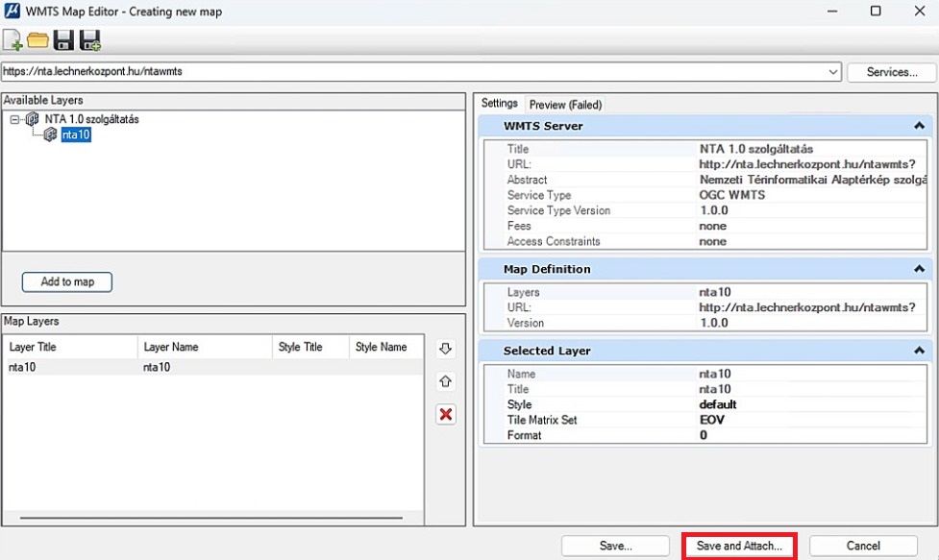Collapse the Map Definition section
Screen dimensions: 939x560
pos(919,269)
